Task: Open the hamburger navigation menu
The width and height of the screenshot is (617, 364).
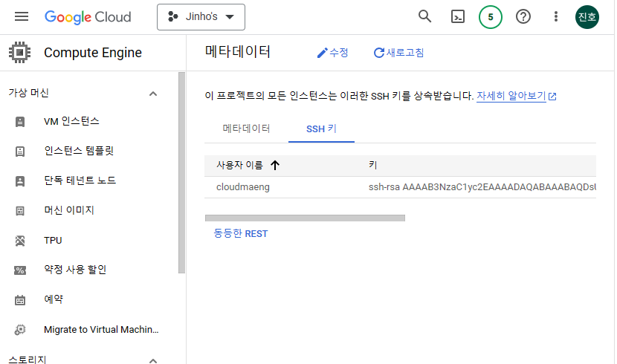Action: tap(22, 16)
